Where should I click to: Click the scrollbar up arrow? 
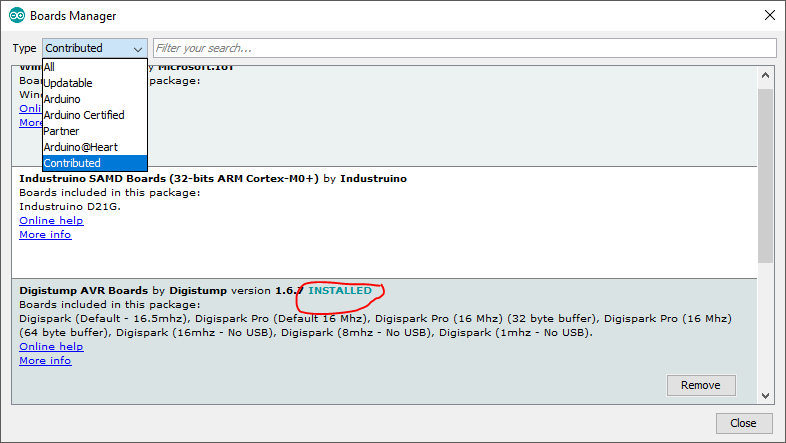pos(765,76)
